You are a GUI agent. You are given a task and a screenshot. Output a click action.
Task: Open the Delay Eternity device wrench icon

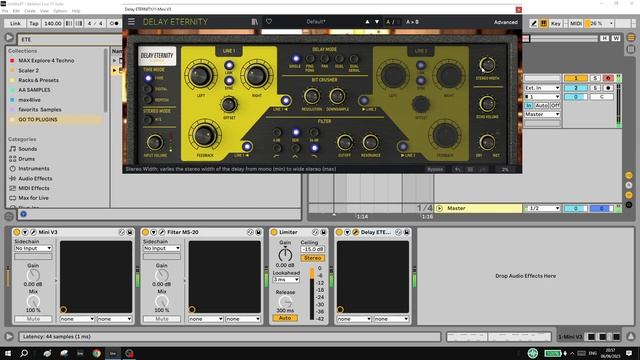(x=356, y=232)
